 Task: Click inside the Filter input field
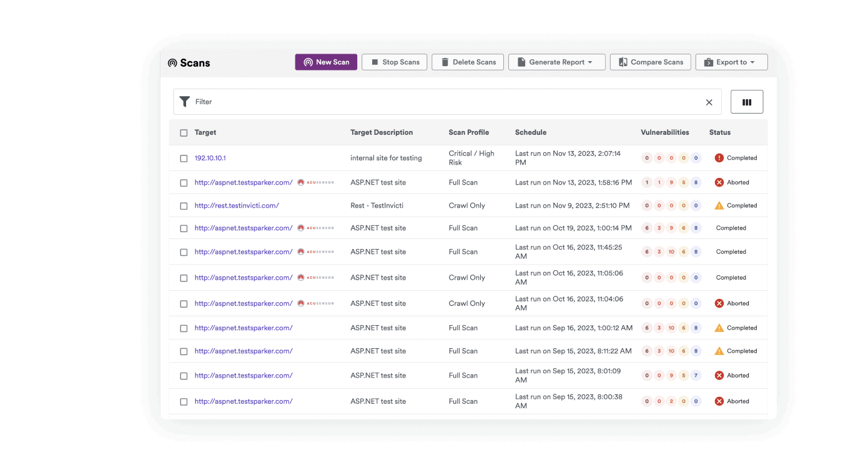click(x=447, y=102)
